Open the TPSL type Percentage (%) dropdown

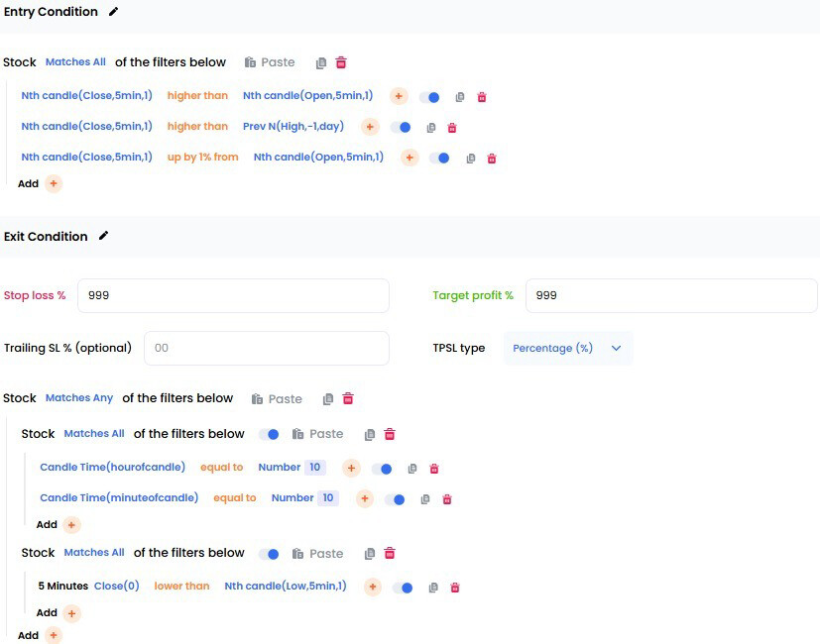(568, 348)
